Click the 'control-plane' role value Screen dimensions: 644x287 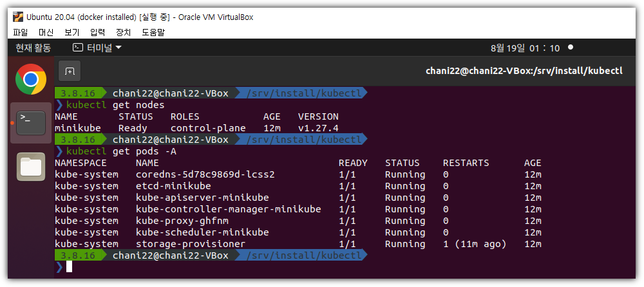[208, 128]
